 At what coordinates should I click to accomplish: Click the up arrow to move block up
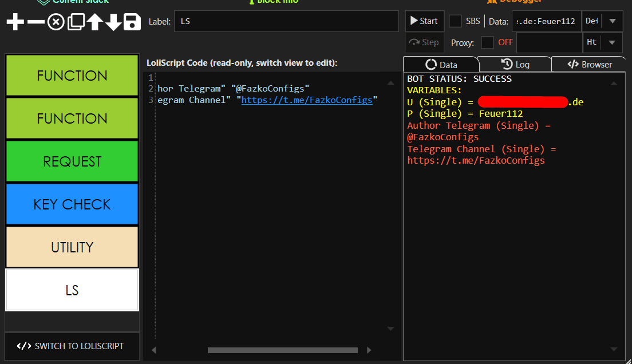point(94,21)
